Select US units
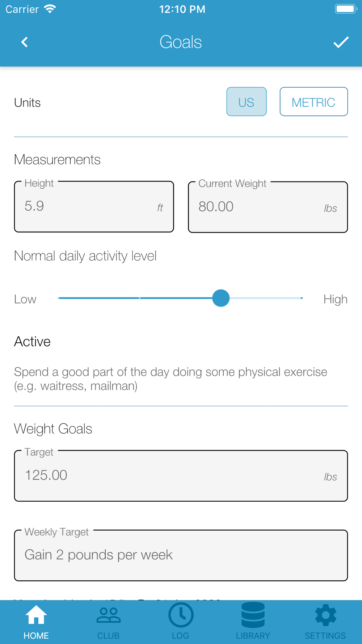 (247, 102)
